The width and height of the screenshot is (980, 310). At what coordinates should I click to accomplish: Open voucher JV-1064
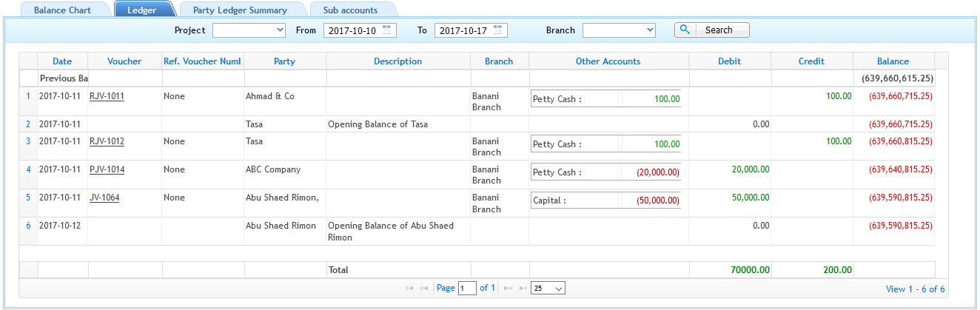104,198
